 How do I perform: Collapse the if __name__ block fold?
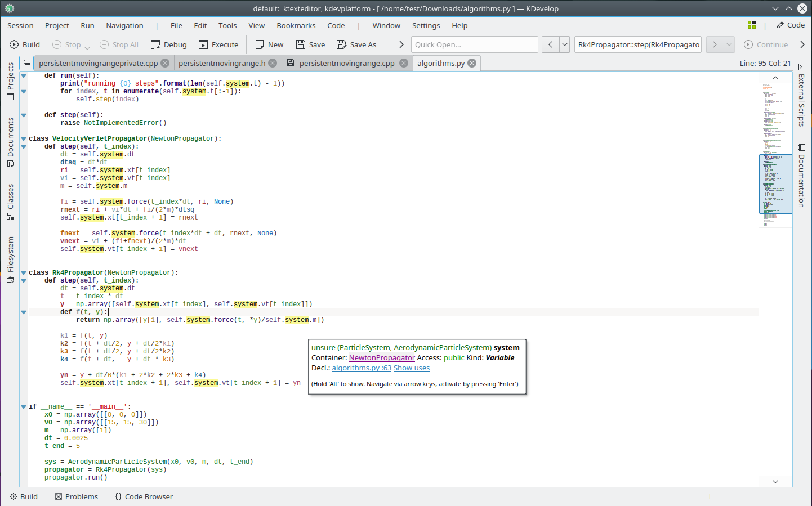pyautogui.click(x=24, y=406)
